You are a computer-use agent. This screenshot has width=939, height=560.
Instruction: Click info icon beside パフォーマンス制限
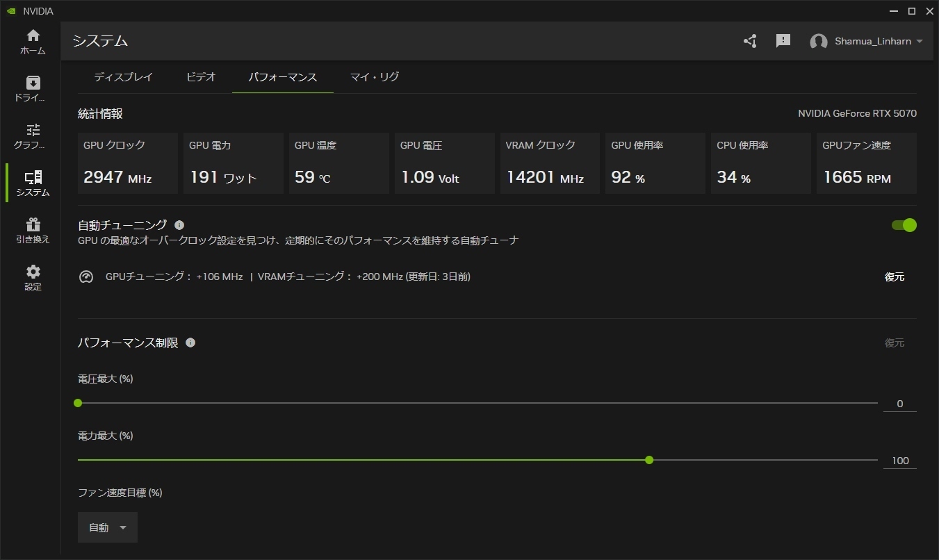click(x=190, y=343)
